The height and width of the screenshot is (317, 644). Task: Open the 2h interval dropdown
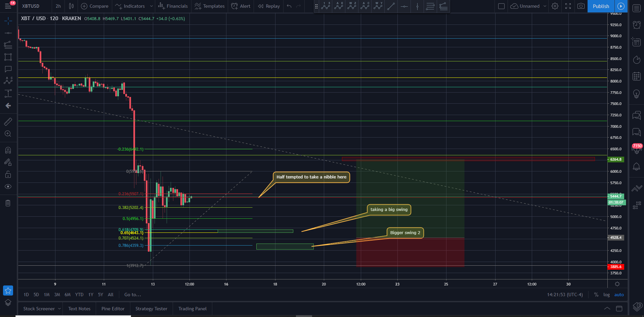[x=58, y=6]
